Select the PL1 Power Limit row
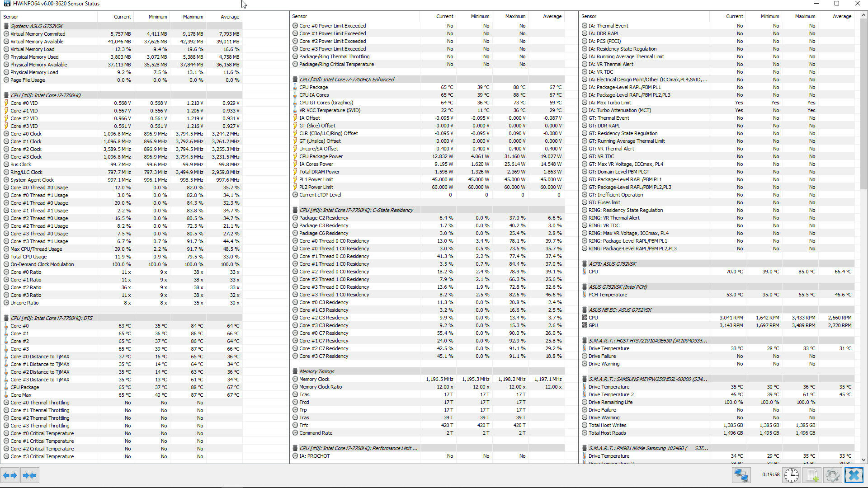868x488 pixels. 428,179
